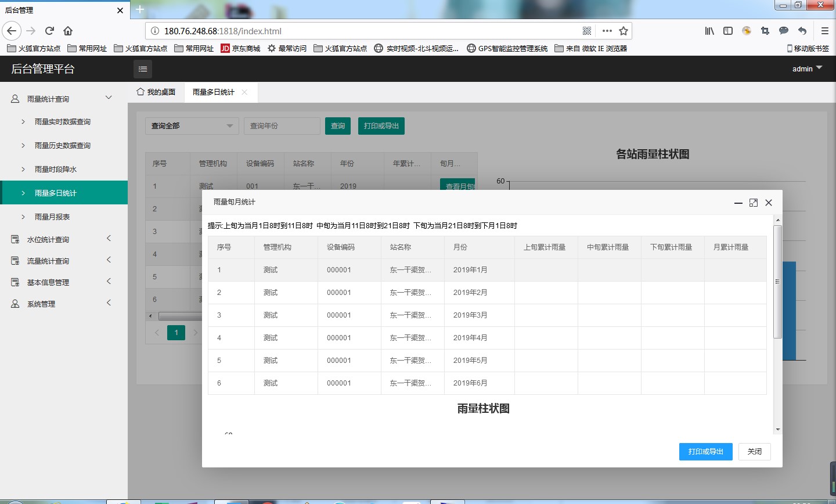Click the browser address bar URL

point(223,31)
